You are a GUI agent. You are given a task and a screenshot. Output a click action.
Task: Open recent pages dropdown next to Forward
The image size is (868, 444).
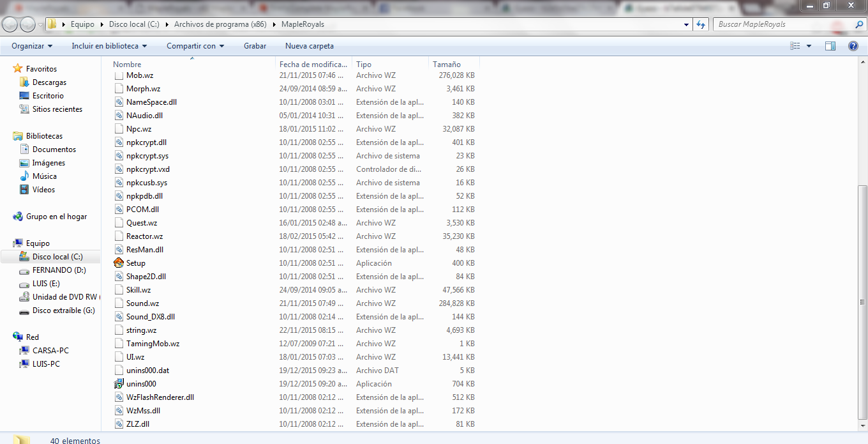(40, 25)
